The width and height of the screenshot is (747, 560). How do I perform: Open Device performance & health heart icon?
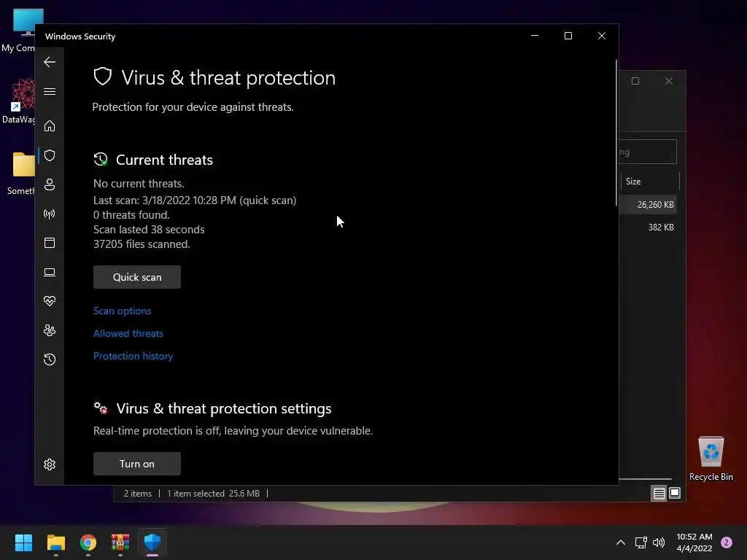pyautogui.click(x=50, y=301)
